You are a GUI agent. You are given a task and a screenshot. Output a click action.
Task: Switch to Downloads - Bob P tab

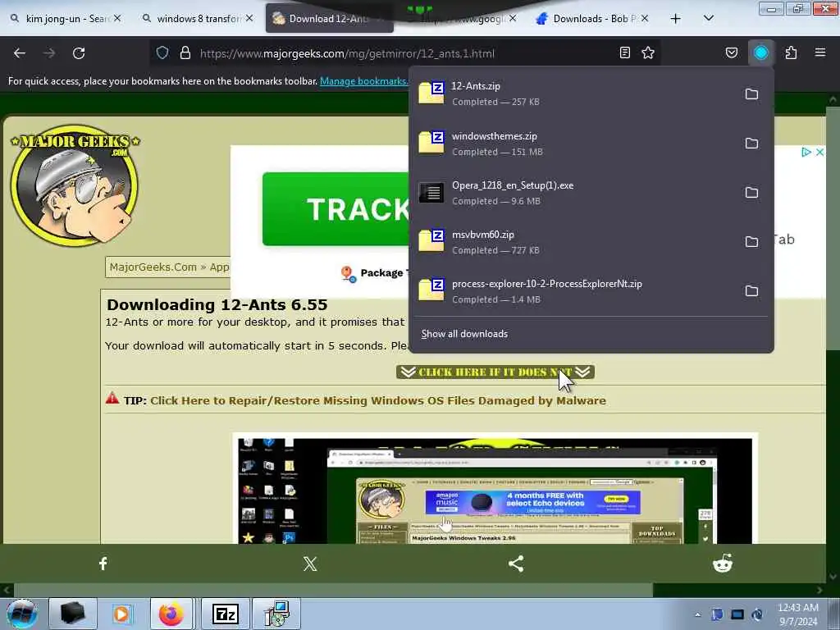pos(592,19)
